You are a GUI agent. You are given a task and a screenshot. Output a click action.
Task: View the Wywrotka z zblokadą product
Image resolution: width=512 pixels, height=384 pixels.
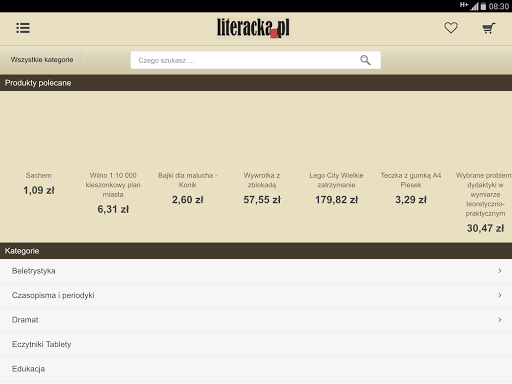(x=262, y=188)
